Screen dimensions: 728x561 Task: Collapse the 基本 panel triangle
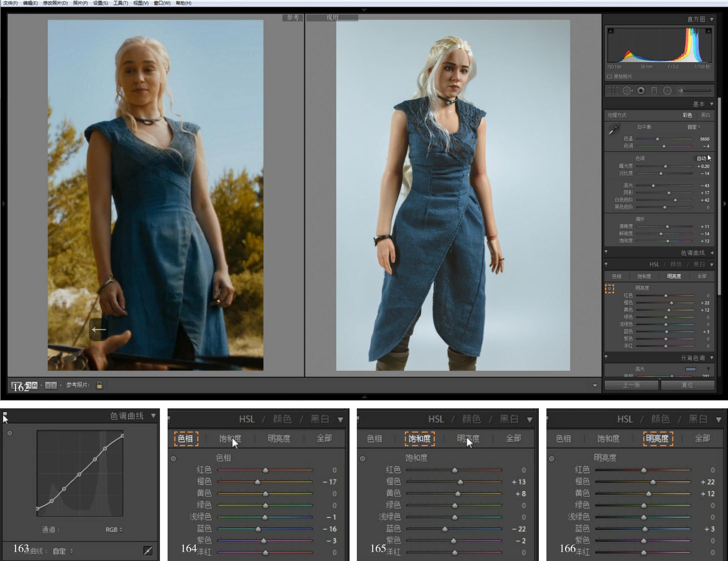point(712,104)
